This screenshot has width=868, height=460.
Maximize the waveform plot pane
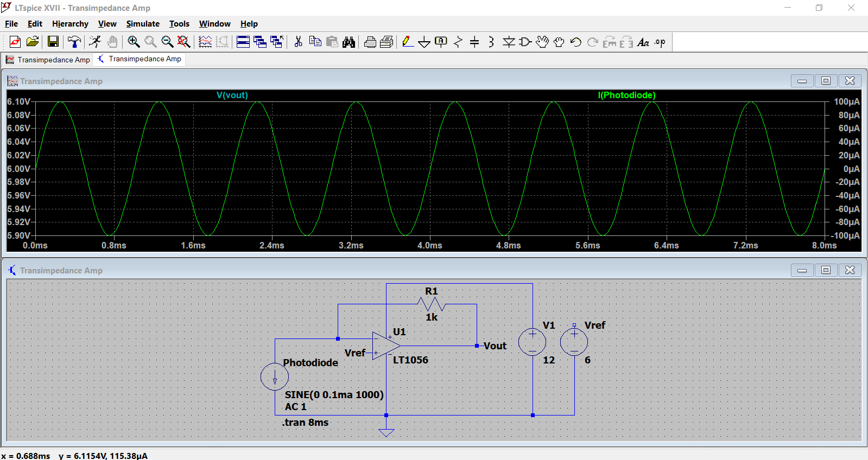point(826,81)
